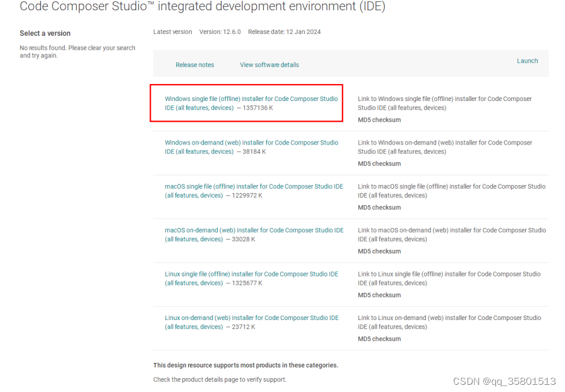Download Windows single file (offline) installer
565x392 pixels.
pyautogui.click(x=251, y=103)
